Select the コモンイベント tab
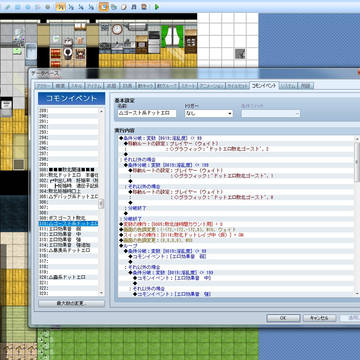This screenshot has width=360, height=360. click(x=264, y=85)
